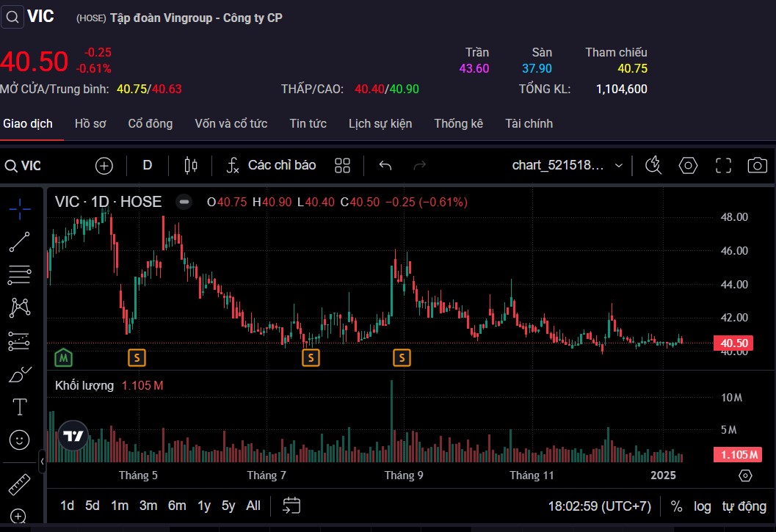Screen dimensions: 776x532
Task: Open the Thống kê tab
Action: pos(458,124)
